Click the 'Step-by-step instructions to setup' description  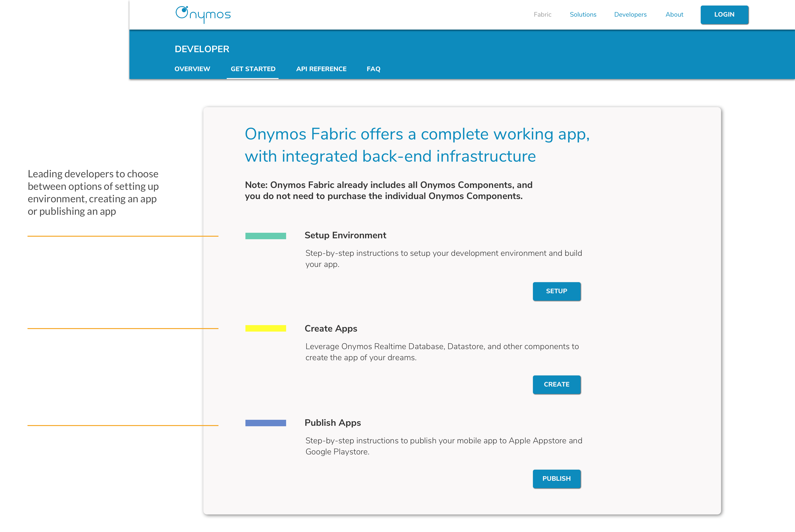pos(443,259)
